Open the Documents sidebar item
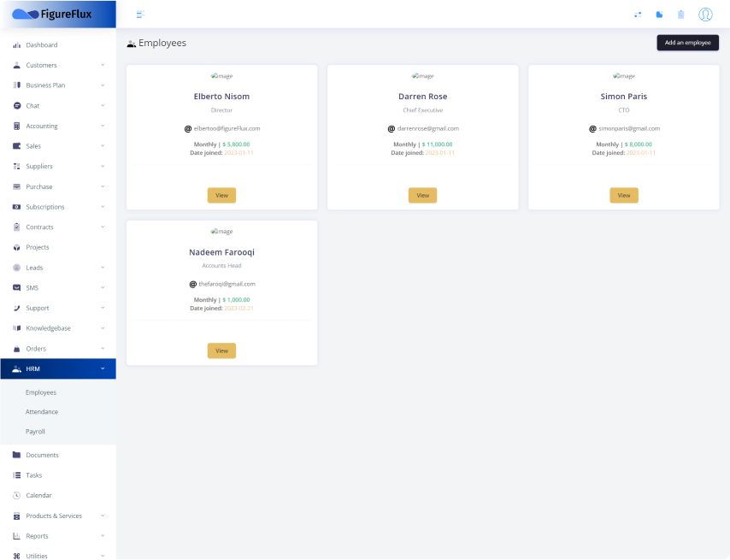The image size is (730, 560). [x=42, y=455]
